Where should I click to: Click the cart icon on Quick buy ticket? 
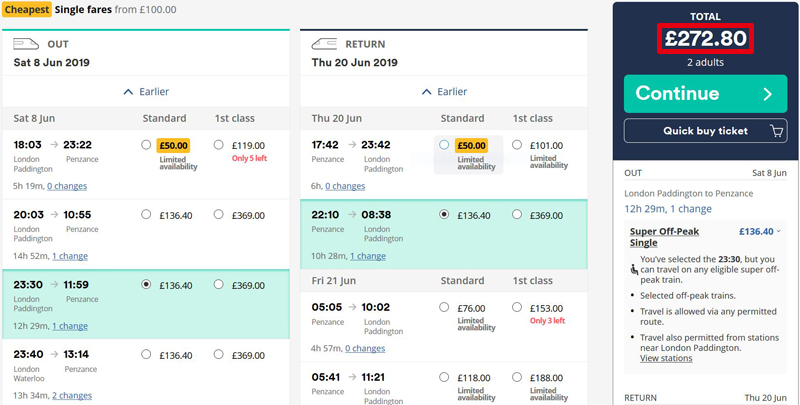pos(776,131)
